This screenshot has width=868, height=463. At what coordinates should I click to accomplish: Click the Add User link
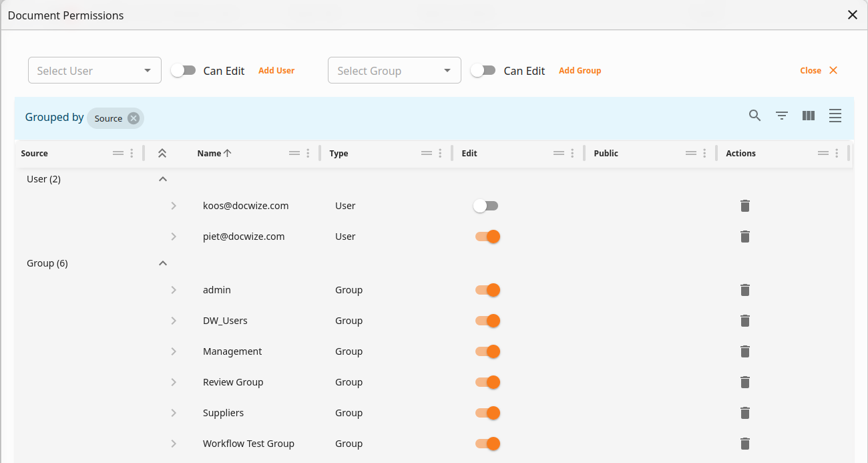point(276,69)
